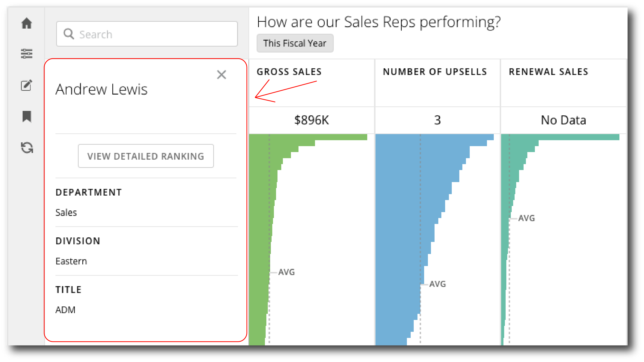Open the bookmark icon in sidebar
Viewport: 644px width, 362px height.
tap(27, 116)
